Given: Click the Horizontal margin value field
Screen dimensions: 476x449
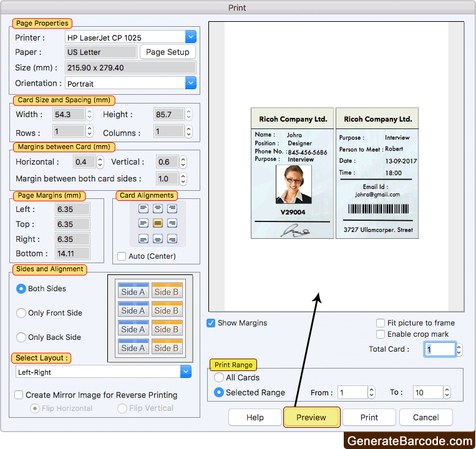Looking at the screenshot, I should point(84,162).
